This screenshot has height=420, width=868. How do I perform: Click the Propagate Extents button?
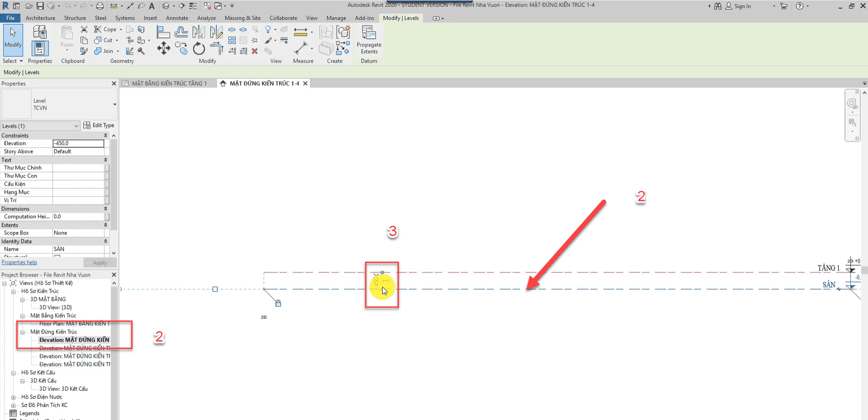pyautogui.click(x=369, y=40)
